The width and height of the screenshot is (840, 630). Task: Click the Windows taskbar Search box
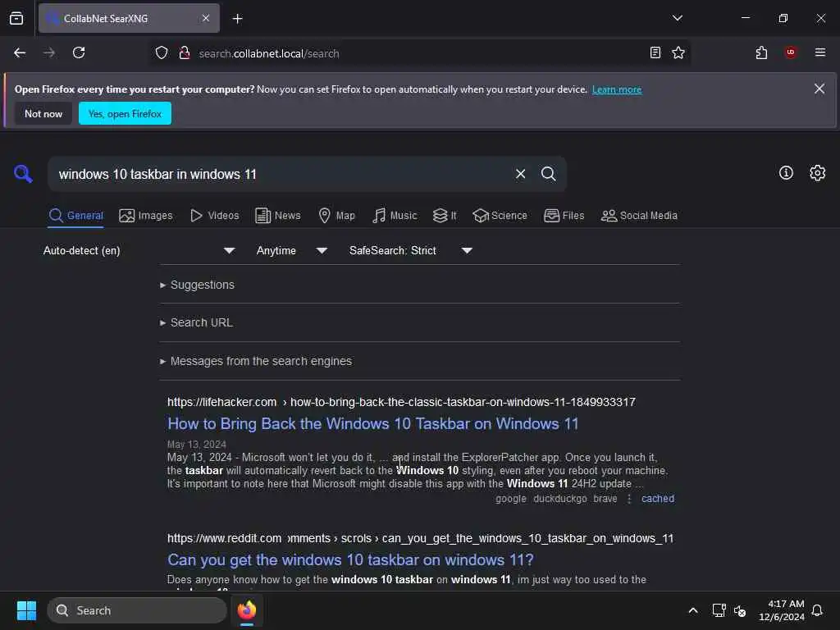(x=137, y=610)
